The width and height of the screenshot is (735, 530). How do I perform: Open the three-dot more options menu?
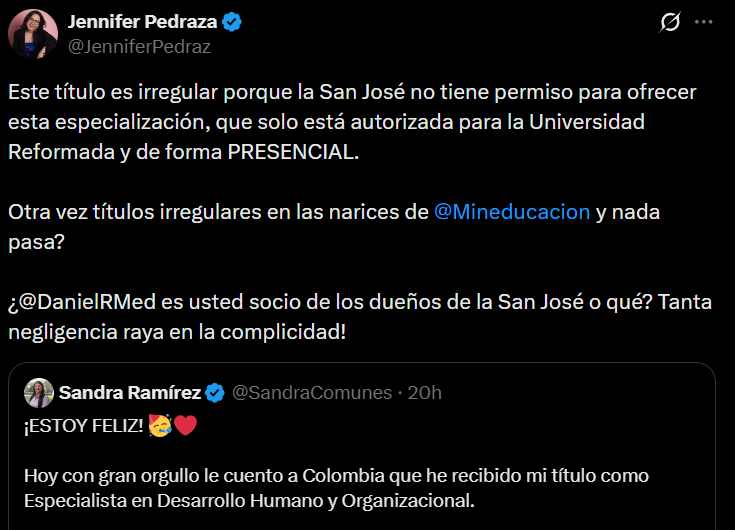[704, 22]
